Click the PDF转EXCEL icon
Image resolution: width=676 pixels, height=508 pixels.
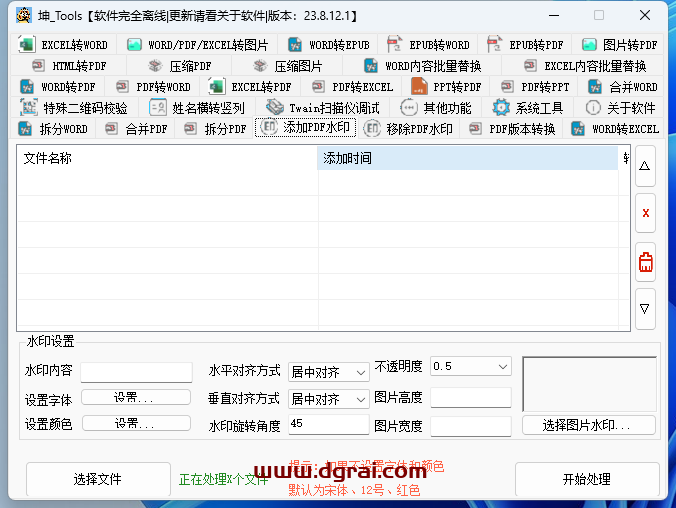tap(318, 87)
